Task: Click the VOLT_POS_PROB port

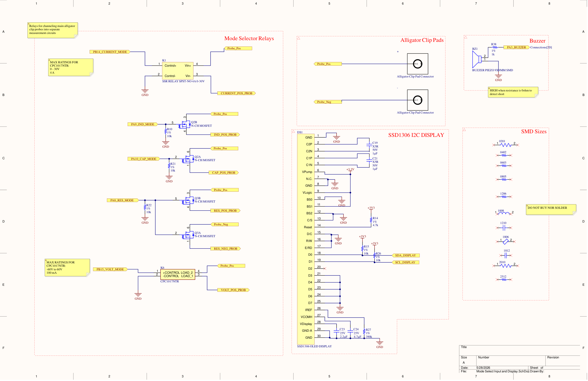Action: (233, 290)
